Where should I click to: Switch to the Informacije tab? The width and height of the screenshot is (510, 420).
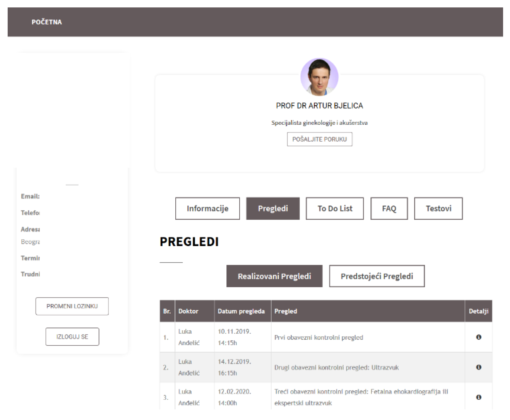coord(207,208)
